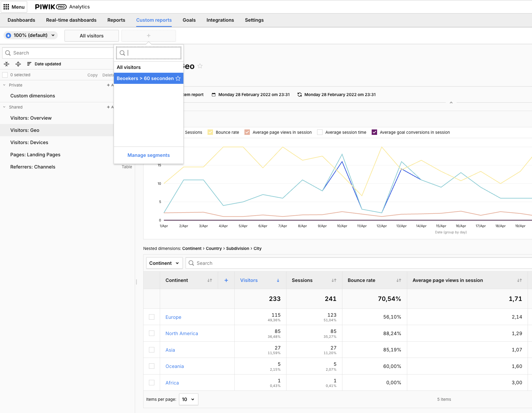Open the Continent dimension dropdown

[x=164, y=263]
